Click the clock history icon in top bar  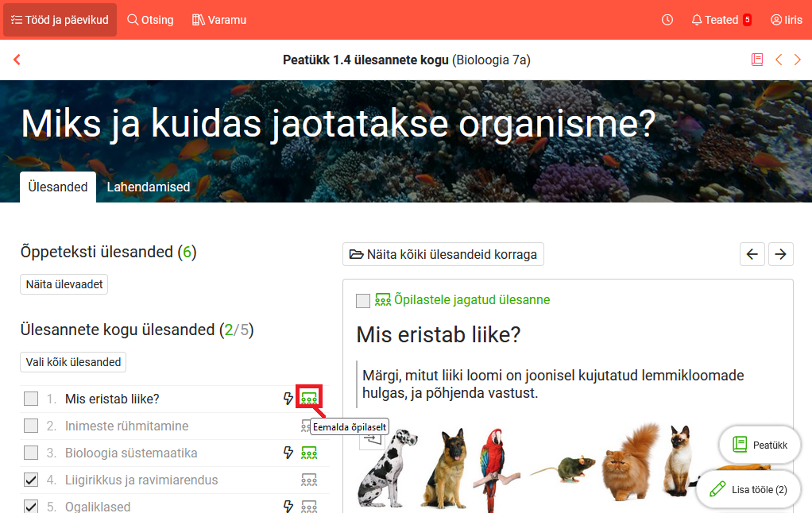coord(667,20)
